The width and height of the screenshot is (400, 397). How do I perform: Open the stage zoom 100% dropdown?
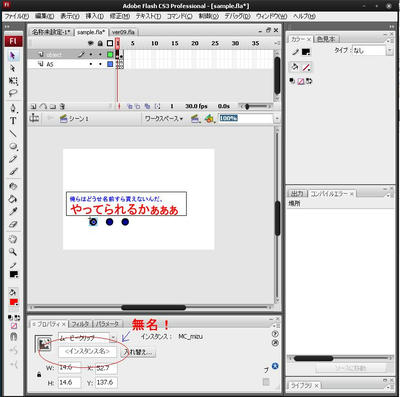276,118
